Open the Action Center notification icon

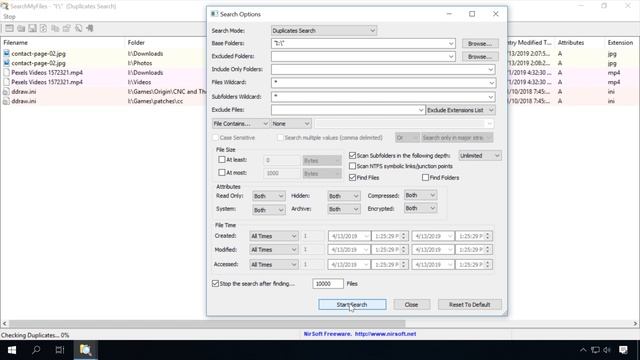623,350
